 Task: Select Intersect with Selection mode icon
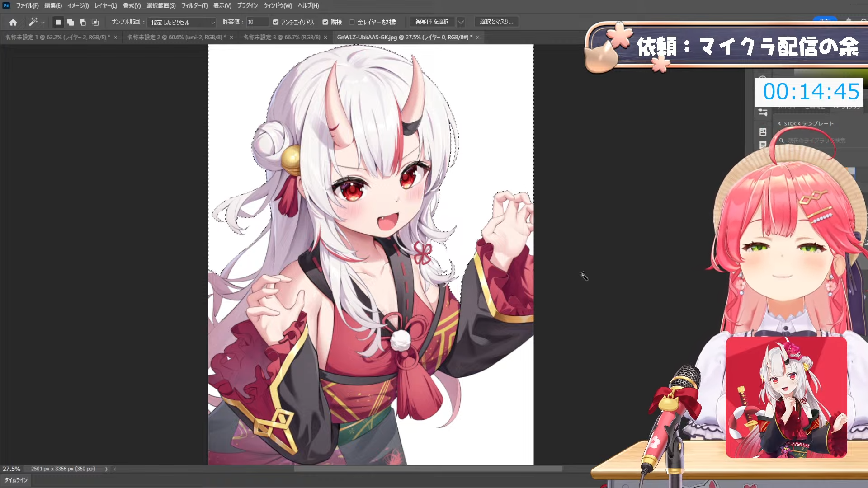pos(95,22)
